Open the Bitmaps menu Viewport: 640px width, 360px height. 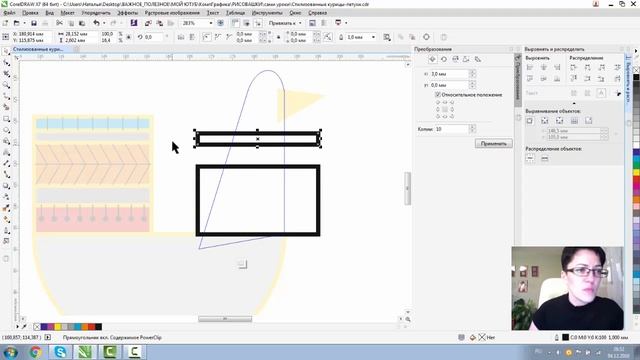point(172,13)
